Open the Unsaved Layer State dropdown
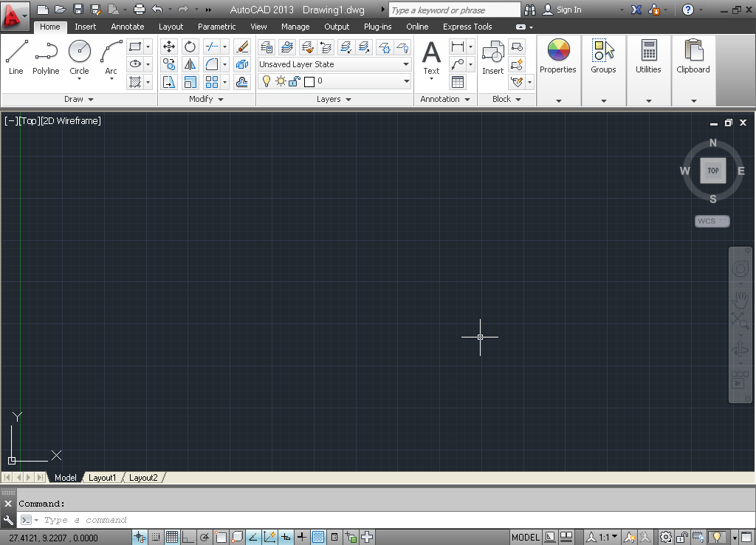756x545 pixels. click(406, 64)
